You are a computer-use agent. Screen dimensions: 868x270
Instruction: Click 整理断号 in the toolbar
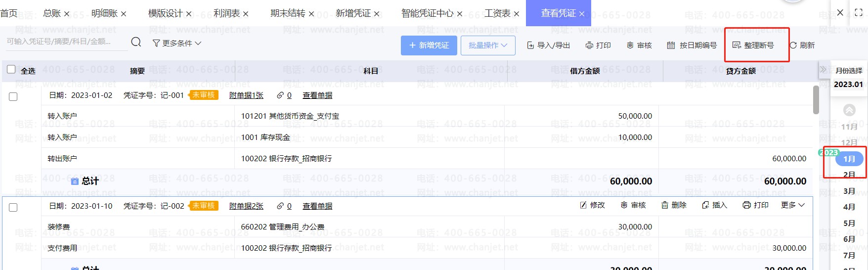[753, 45]
